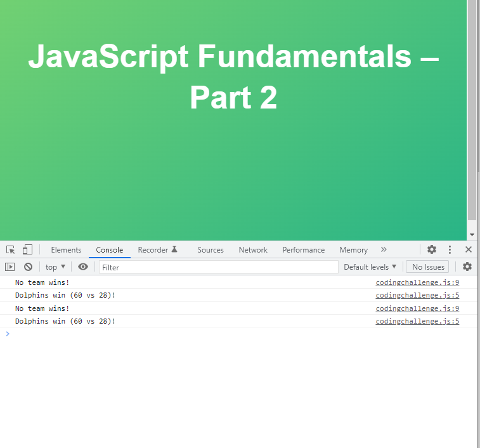480x448 pixels.
Task: Open the customize DevTools three-dot menu
Action: [x=450, y=249]
